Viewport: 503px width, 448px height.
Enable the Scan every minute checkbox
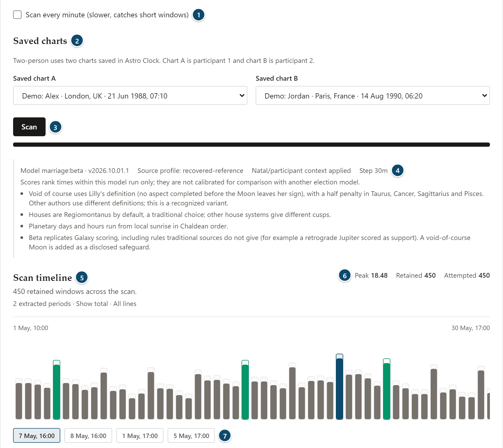coord(17,15)
